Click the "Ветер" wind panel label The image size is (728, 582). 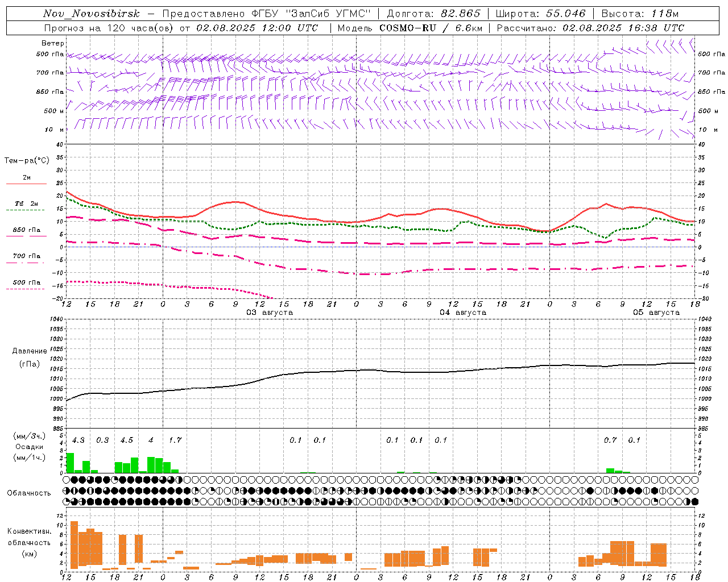coord(53,43)
